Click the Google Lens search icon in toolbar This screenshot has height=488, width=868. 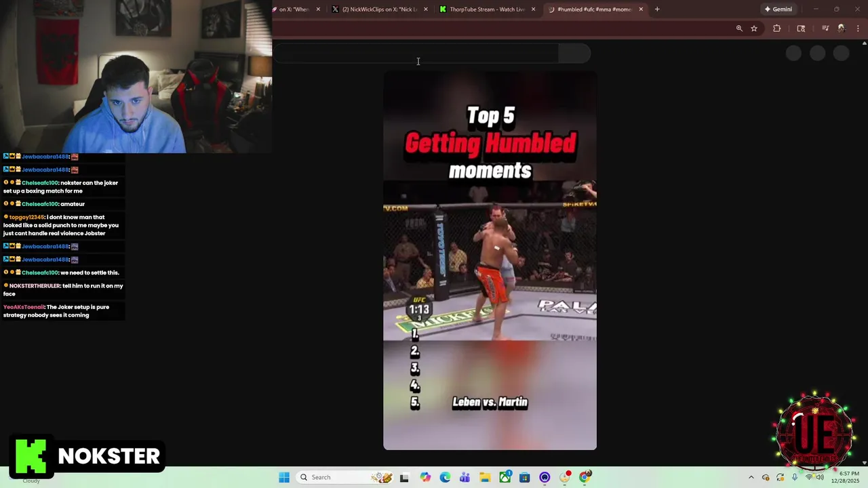click(x=801, y=28)
